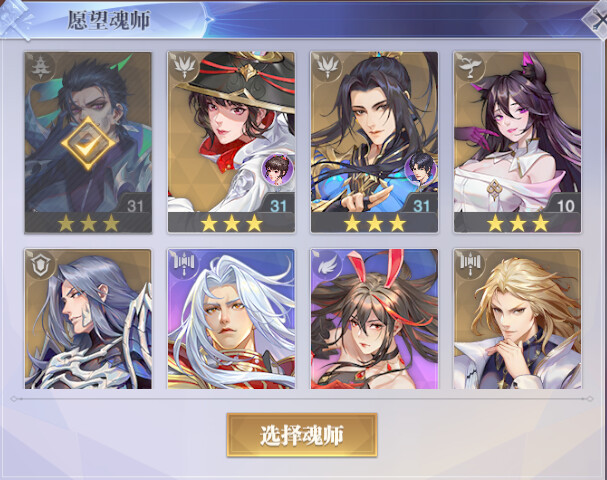Click wing class icon on bunny-ear card

(327, 264)
